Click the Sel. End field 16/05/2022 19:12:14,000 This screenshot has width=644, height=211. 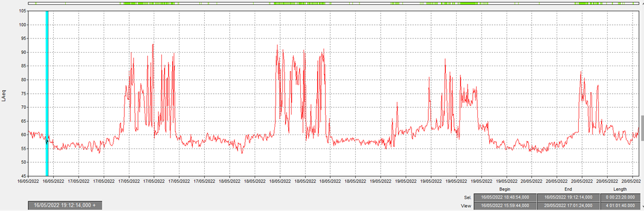[568, 197]
